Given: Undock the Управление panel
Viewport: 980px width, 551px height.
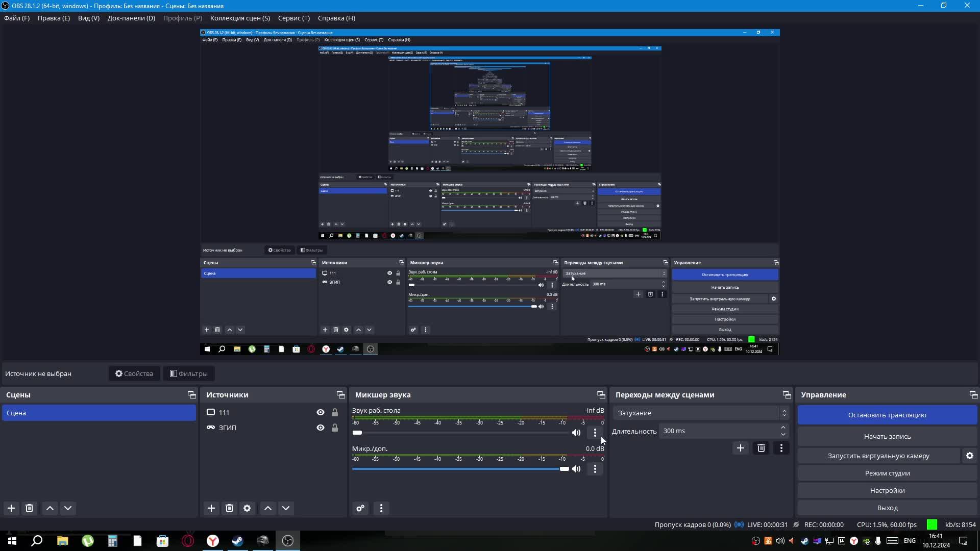Looking at the screenshot, I should (973, 395).
